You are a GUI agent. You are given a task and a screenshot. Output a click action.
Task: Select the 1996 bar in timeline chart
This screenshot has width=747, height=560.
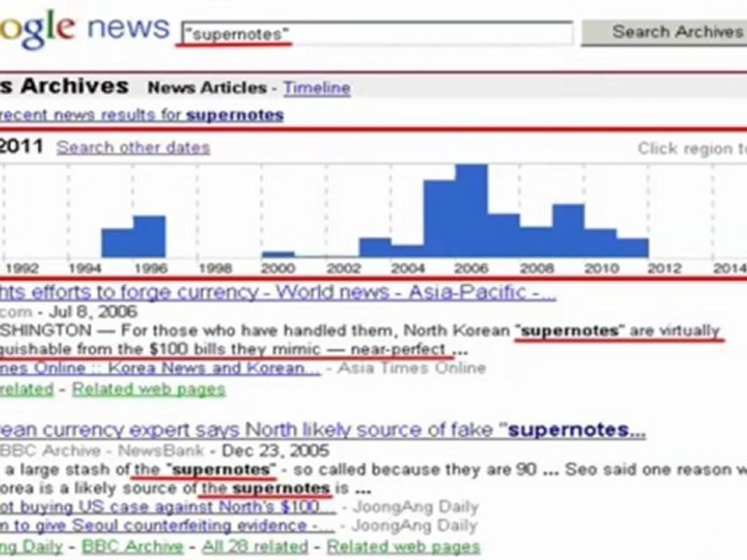coord(149,236)
